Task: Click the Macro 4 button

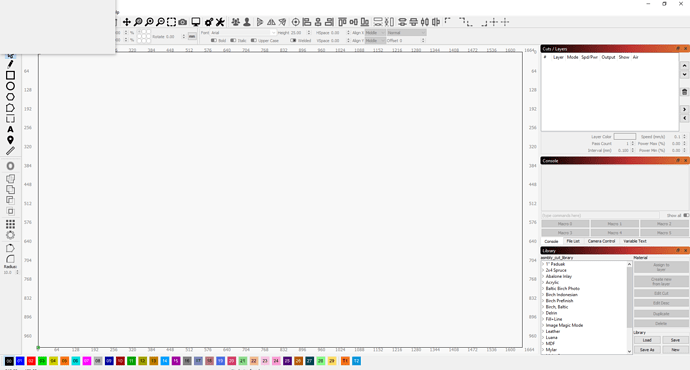Action: tap(614, 233)
